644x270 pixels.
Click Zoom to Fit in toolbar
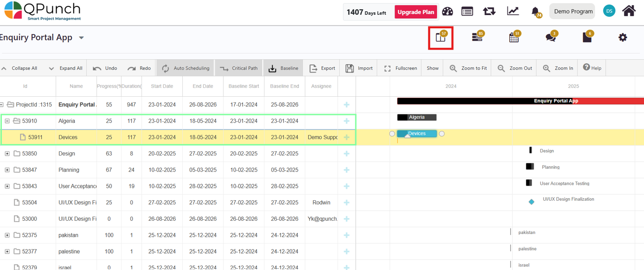468,68
